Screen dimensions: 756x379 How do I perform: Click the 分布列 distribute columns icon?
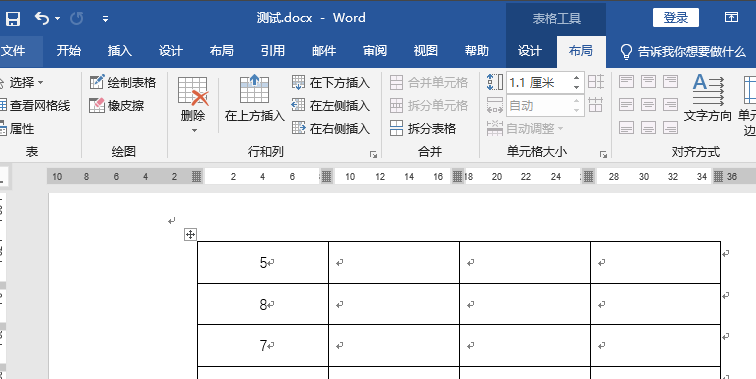coord(596,105)
